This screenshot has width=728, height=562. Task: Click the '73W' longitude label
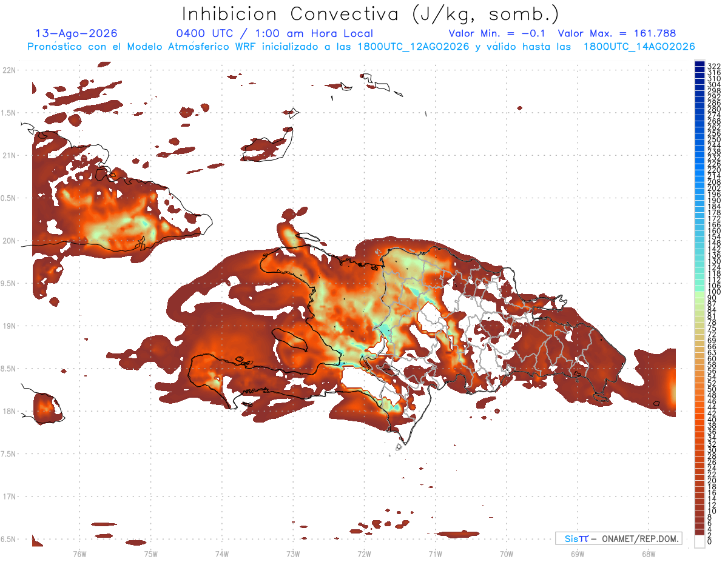click(x=293, y=554)
